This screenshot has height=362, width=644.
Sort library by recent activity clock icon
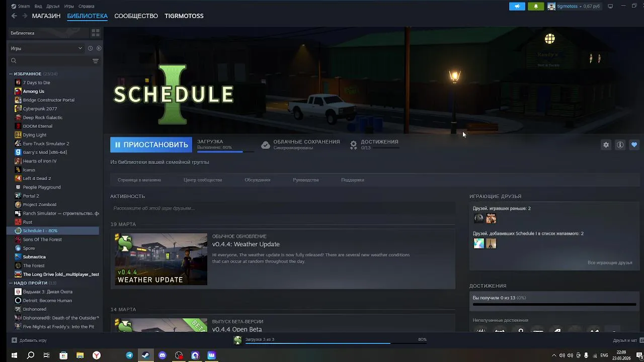coord(90,48)
